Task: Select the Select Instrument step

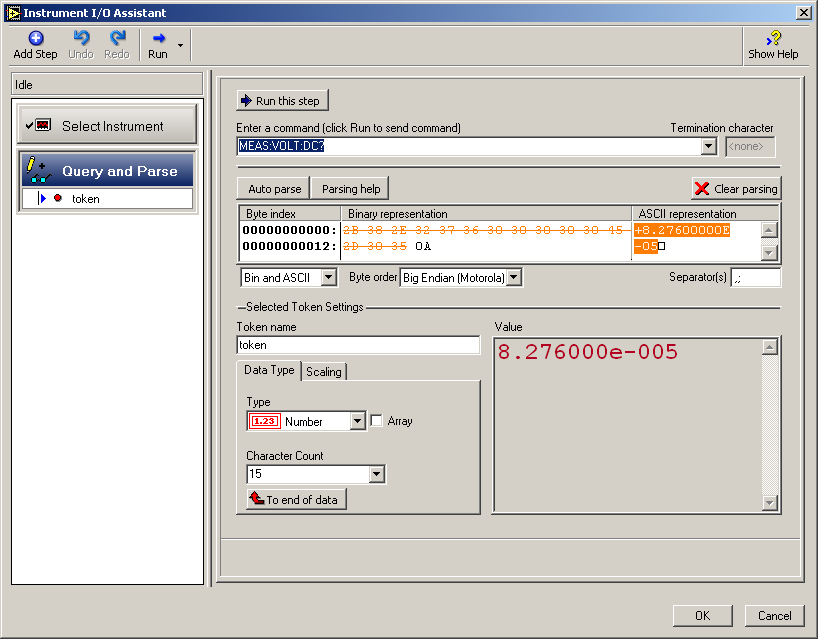Action: 107,125
